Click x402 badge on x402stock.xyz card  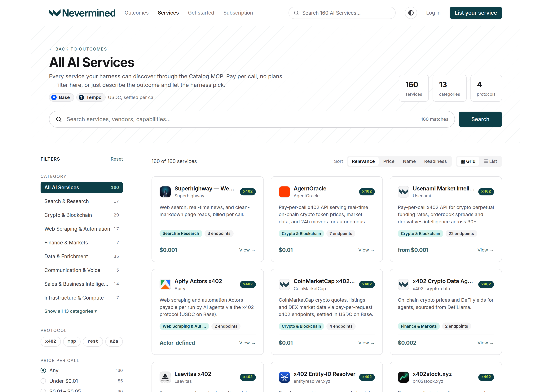pos(486,377)
